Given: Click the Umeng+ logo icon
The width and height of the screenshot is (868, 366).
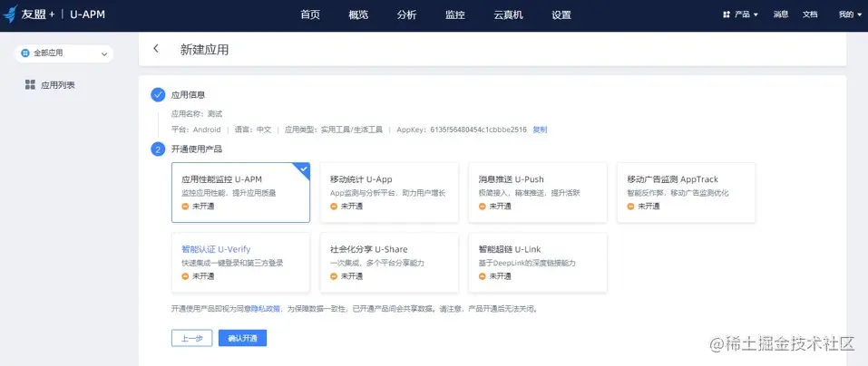Looking at the screenshot, I should [9, 14].
